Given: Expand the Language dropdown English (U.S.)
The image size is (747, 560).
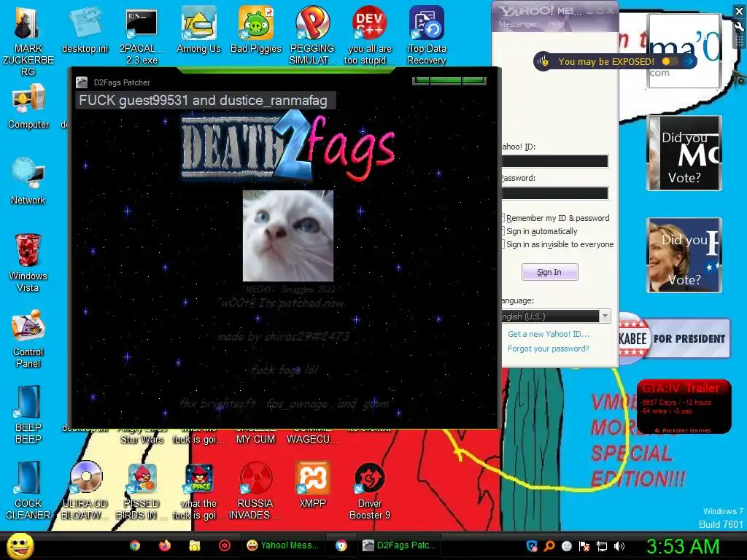Looking at the screenshot, I should 605,316.
